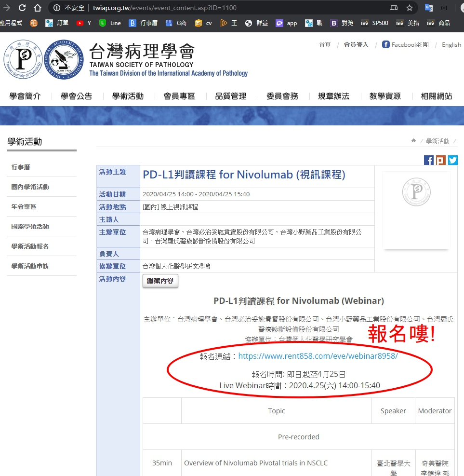Open the 戰 bookmark
Viewport: 464px width, 476px height.
[x=314, y=23]
